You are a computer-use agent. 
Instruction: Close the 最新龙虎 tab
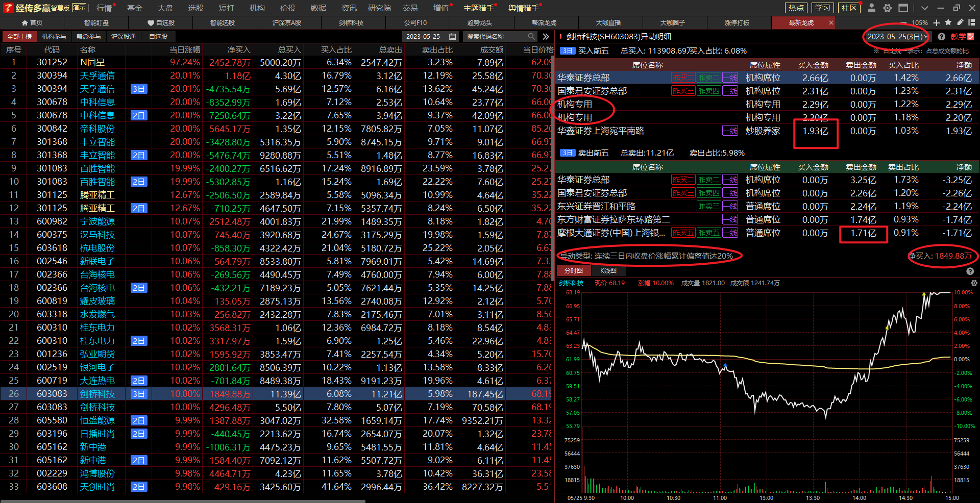831,22
